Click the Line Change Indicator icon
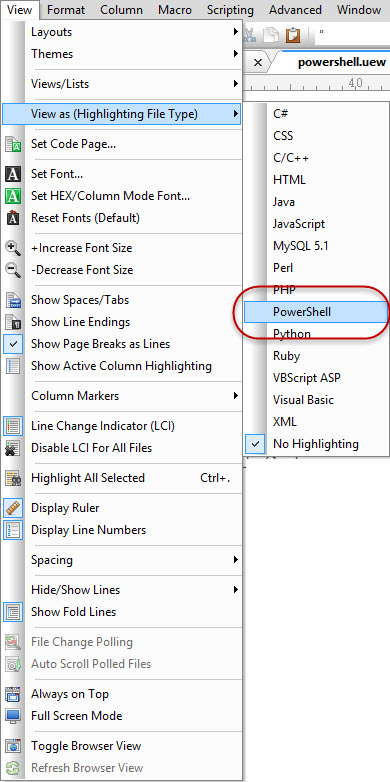Image resolution: width=390 pixels, height=782 pixels. pyautogui.click(x=12, y=426)
